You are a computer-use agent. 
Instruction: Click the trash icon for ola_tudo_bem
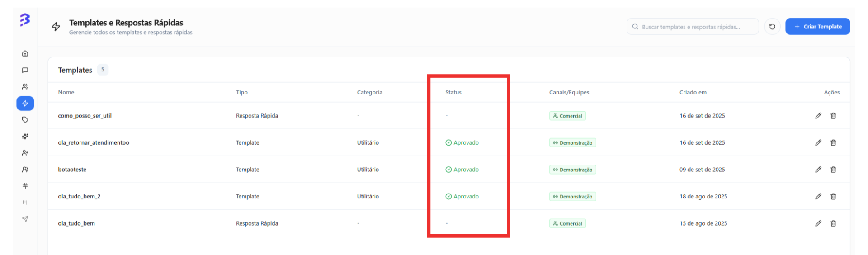point(833,223)
